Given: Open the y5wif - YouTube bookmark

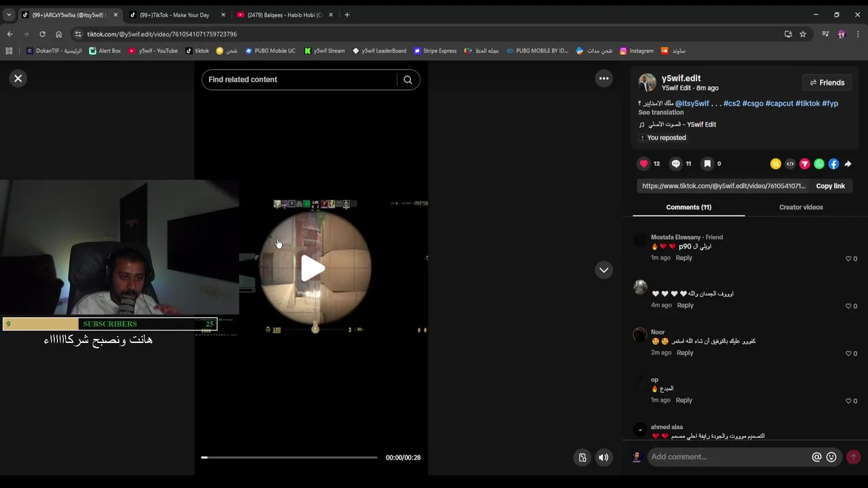Looking at the screenshot, I should 153,51.
